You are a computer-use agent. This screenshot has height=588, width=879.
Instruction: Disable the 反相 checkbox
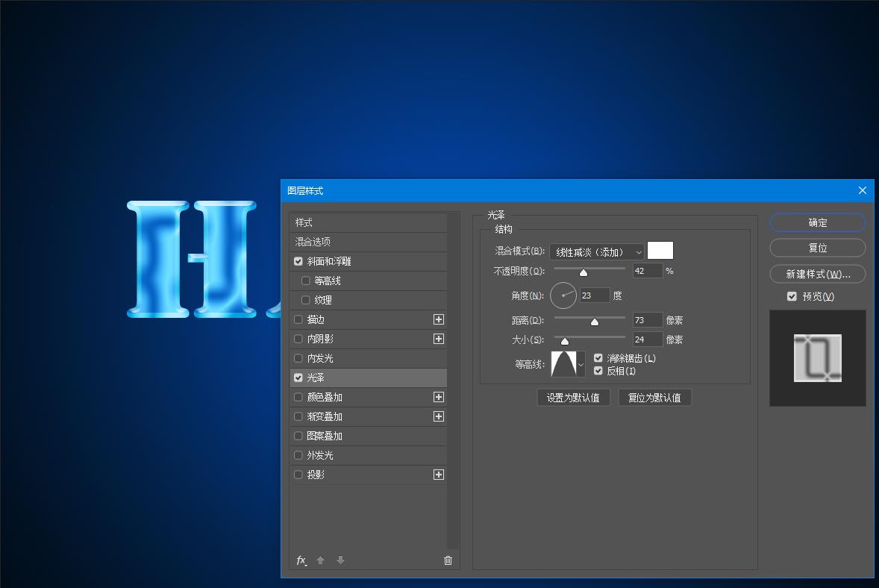coord(598,371)
